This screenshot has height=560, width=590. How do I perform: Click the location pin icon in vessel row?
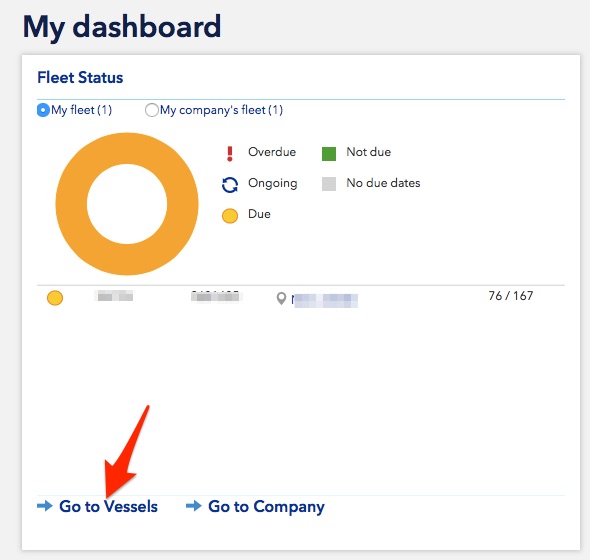click(281, 299)
